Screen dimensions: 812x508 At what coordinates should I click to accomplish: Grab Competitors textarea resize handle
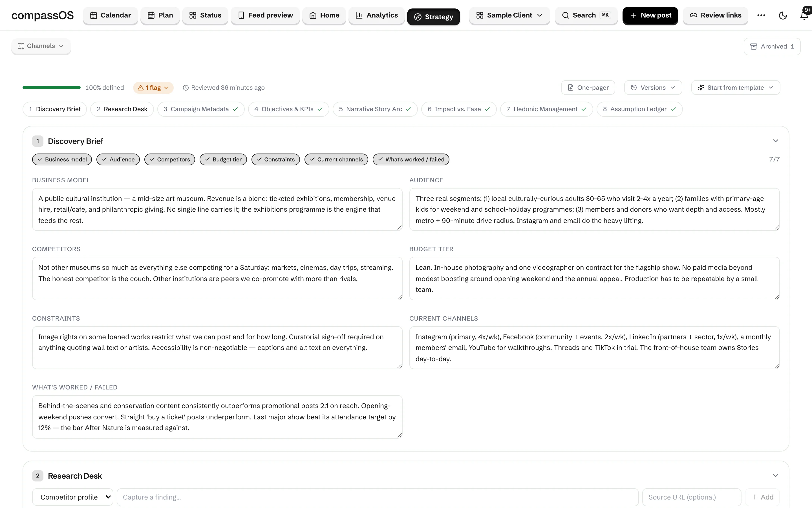399,297
